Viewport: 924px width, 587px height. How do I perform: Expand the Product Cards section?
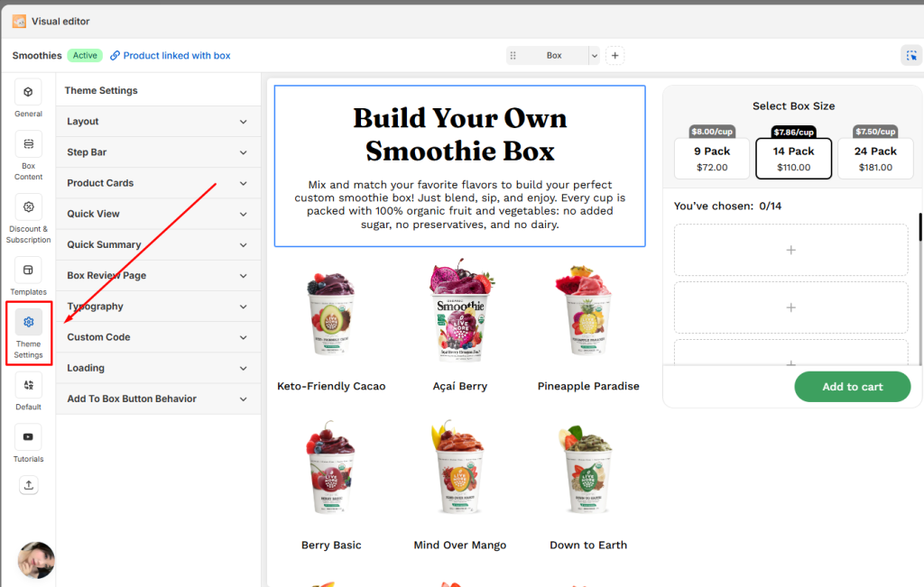158,183
